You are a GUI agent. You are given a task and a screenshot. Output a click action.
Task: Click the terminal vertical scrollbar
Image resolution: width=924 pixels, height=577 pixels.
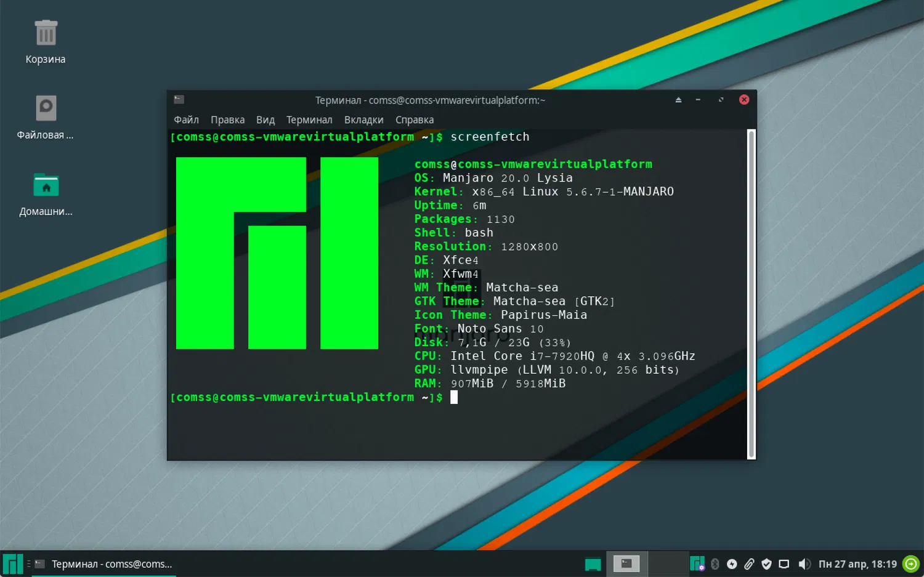751,294
